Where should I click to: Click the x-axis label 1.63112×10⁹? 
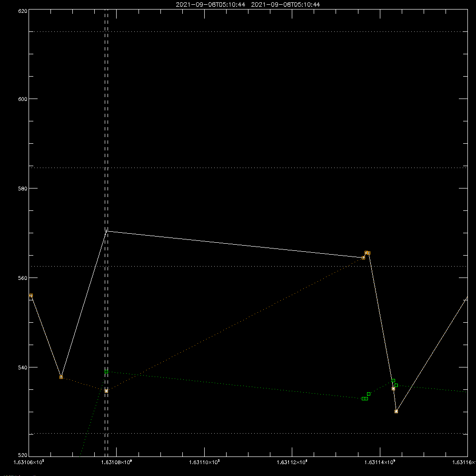click(x=292, y=462)
